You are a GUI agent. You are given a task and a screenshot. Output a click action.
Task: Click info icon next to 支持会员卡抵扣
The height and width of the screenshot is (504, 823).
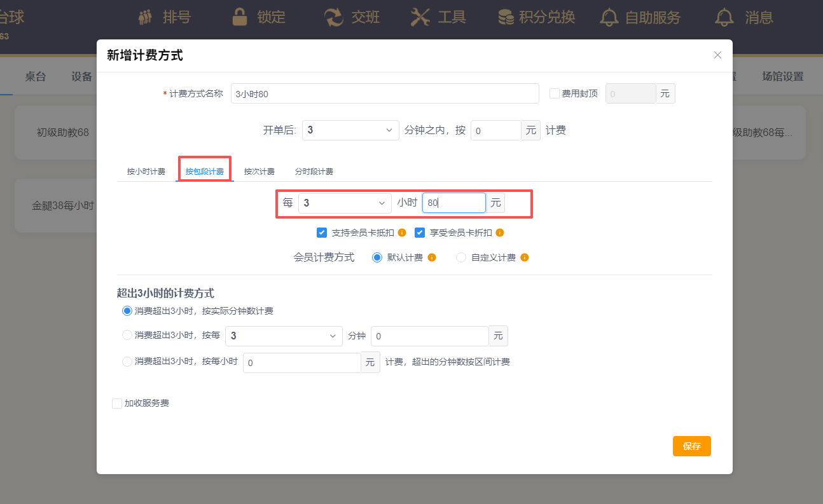[x=402, y=233]
